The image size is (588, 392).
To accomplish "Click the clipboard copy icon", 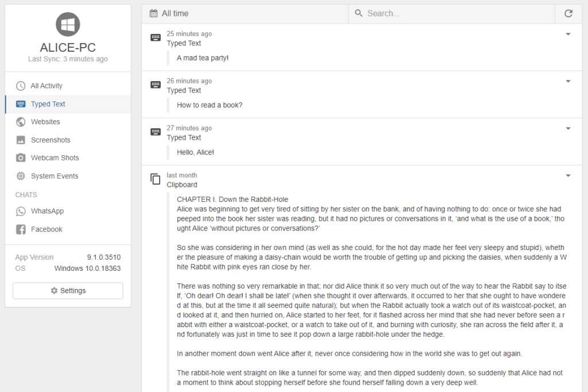I will [x=155, y=179].
